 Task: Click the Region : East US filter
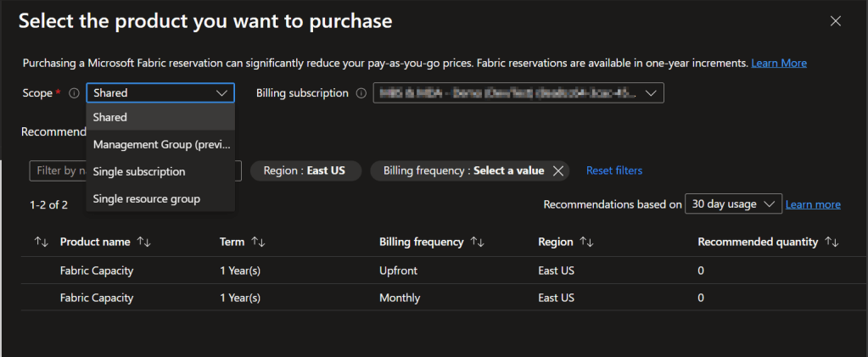(x=305, y=170)
